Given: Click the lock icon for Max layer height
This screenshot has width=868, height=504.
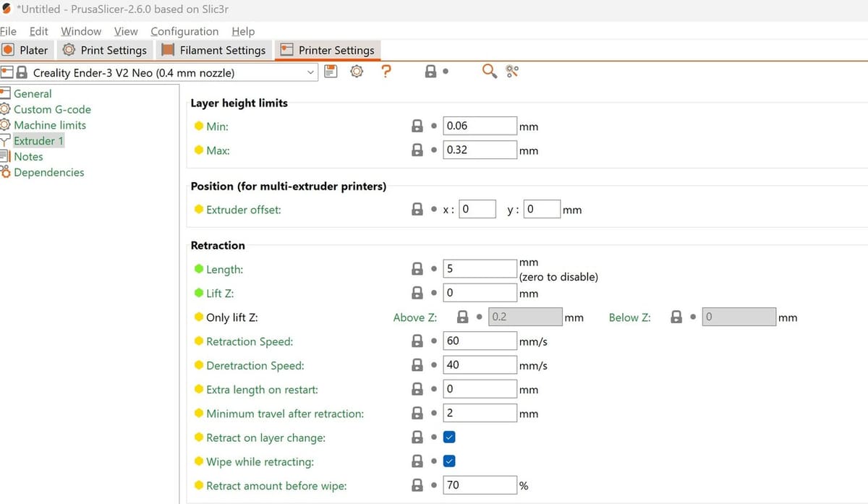Looking at the screenshot, I should (417, 150).
